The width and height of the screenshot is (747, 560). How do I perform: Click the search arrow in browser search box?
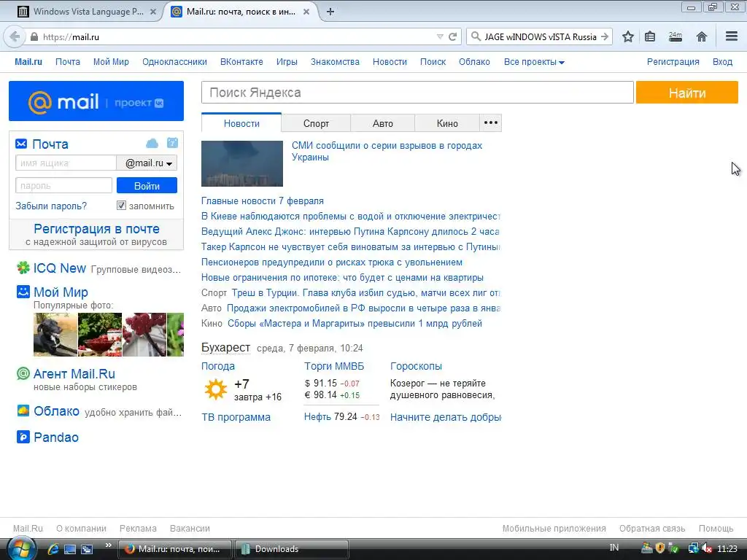click(x=605, y=36)
